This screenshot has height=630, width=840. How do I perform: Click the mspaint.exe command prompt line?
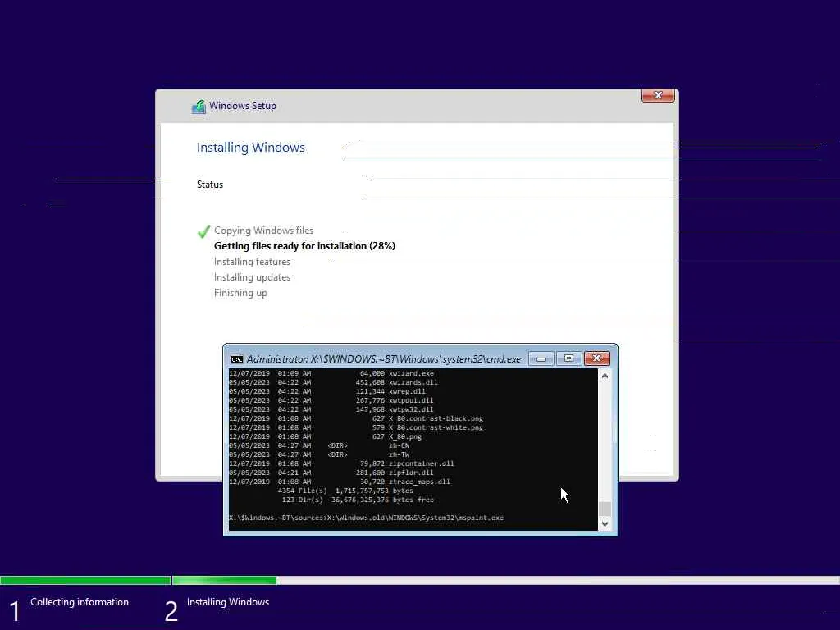pyautogui.click(x=366, y=518)
